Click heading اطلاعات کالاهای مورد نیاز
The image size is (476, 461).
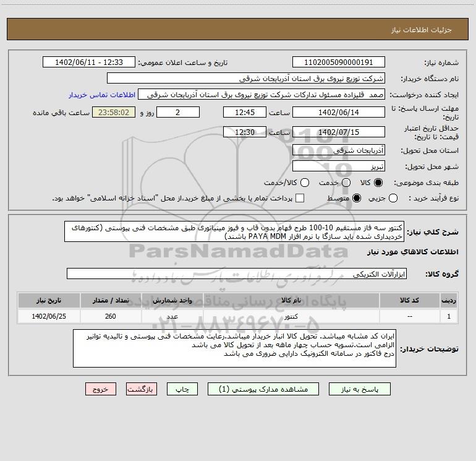point(413,252)
